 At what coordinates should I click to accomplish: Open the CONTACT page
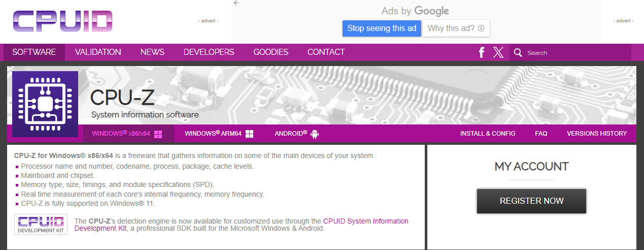click(x=326, y=52)
